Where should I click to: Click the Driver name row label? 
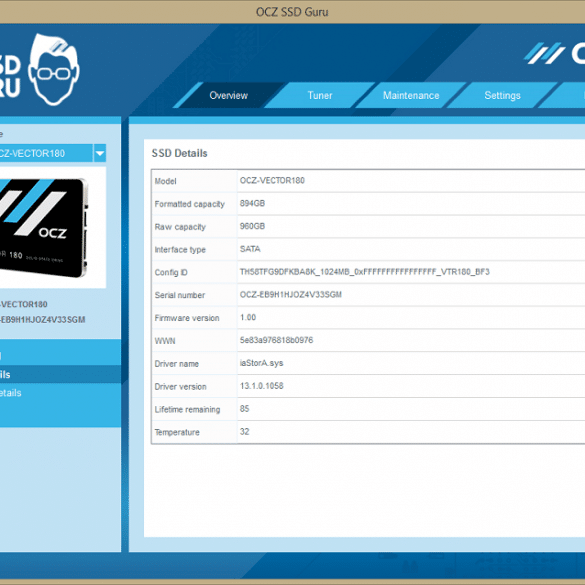[176, 364]
